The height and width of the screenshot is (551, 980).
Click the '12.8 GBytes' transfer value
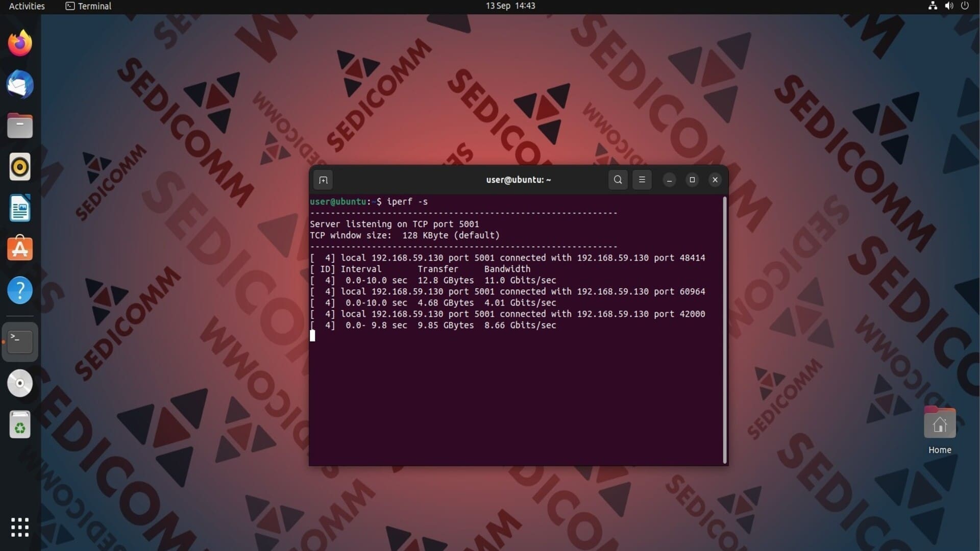click(446, 280)
